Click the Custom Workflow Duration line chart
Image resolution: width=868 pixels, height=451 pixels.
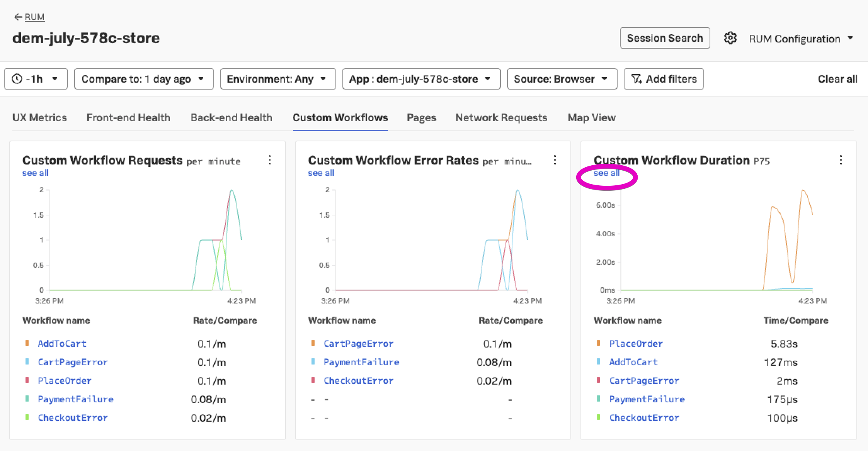tap(717, 240)
